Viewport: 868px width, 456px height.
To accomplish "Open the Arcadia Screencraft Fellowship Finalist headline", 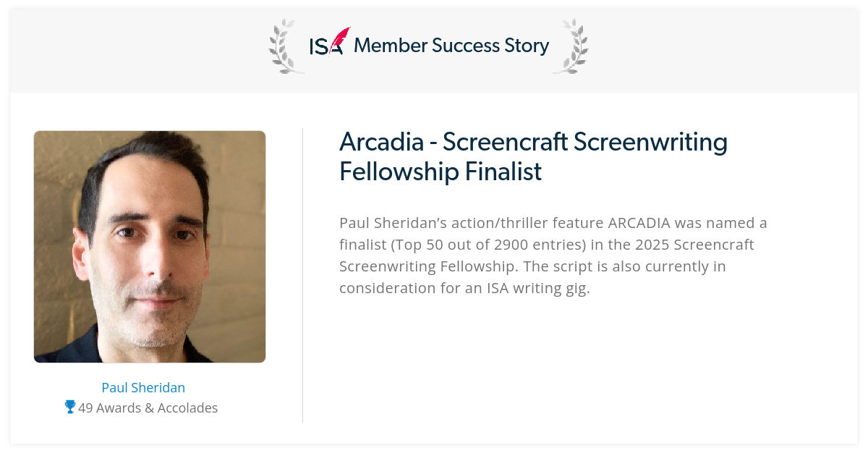I will [x=533, y=156].
